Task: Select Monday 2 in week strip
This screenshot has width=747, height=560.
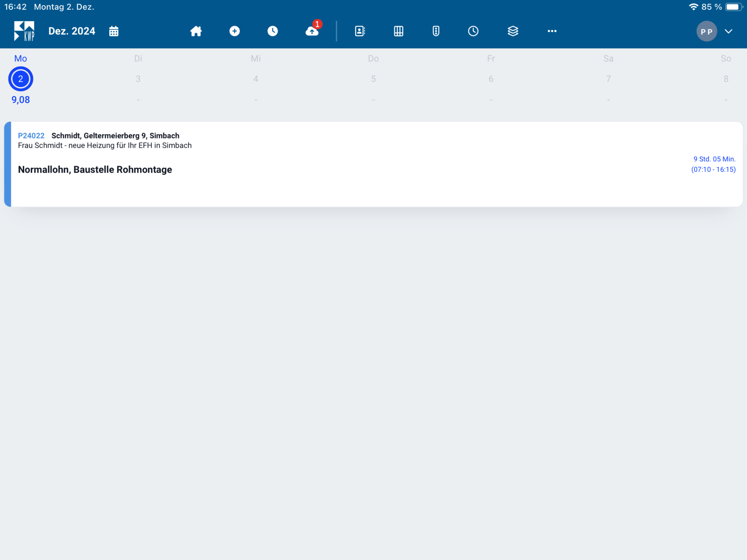Action: pyautogui.click(x=21, y=79)
